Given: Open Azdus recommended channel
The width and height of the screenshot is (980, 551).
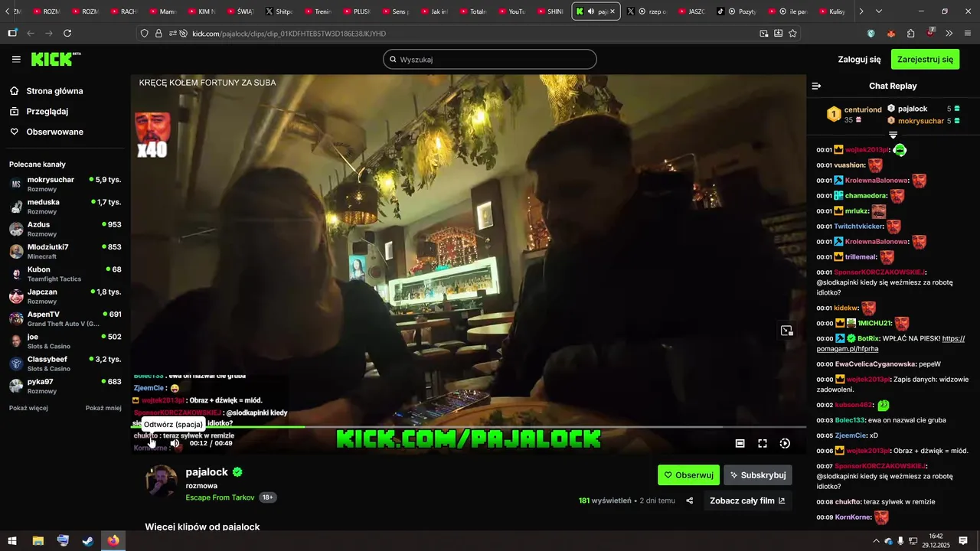Looking at the screenshot, I should (65, 229).
